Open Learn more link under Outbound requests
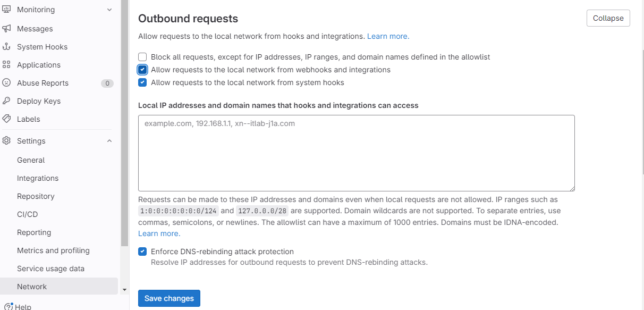The width and height of the screenshot is (644, 310). (388, 36)
